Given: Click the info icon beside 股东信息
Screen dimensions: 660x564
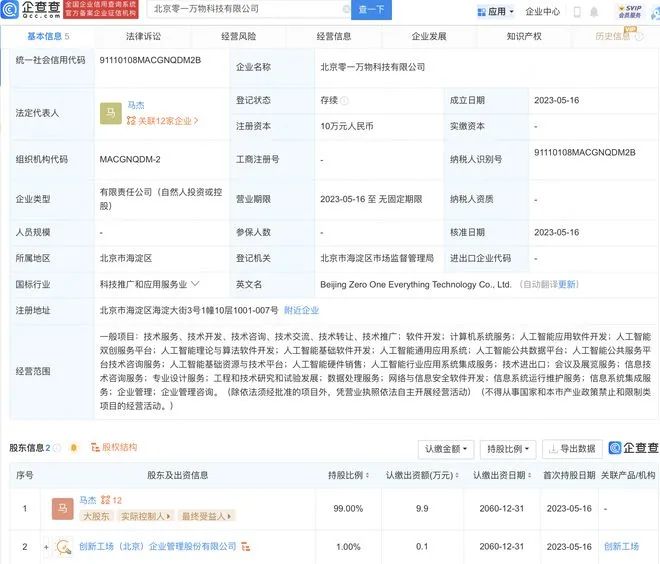Looking at the screenshot, I should pos(57,448).
